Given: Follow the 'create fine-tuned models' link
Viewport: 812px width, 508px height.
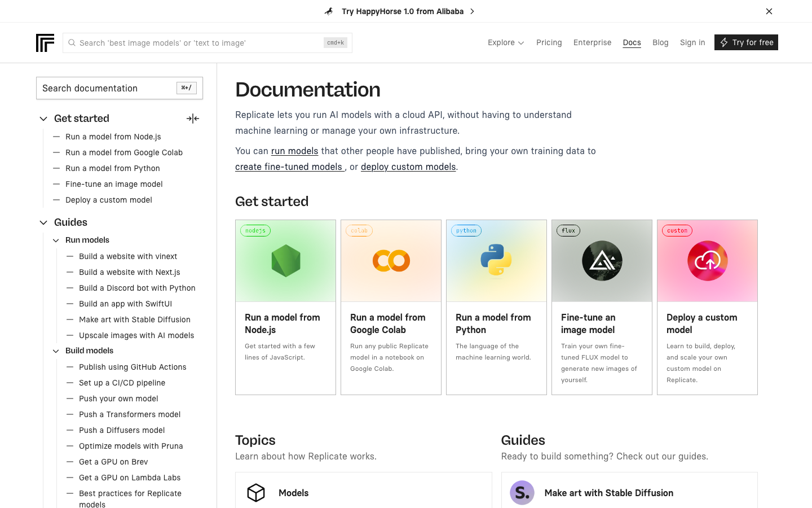Looking at the screenshot, I should (x=289, y=167).
